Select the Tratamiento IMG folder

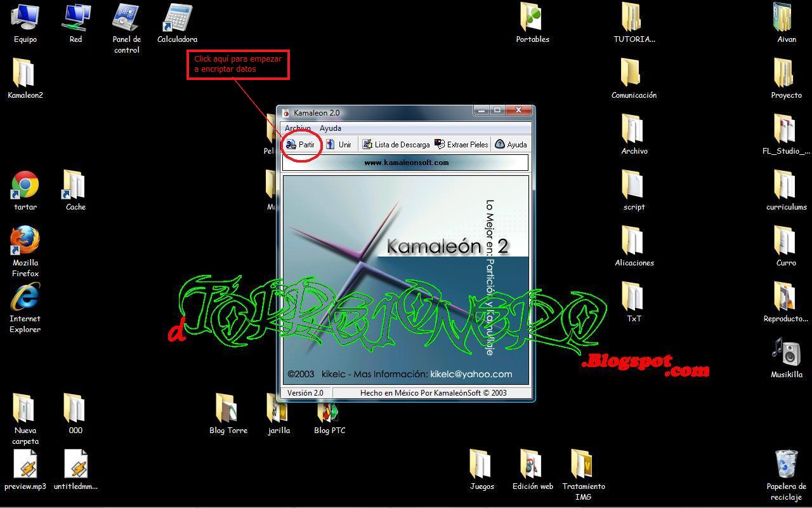[584, 476]
